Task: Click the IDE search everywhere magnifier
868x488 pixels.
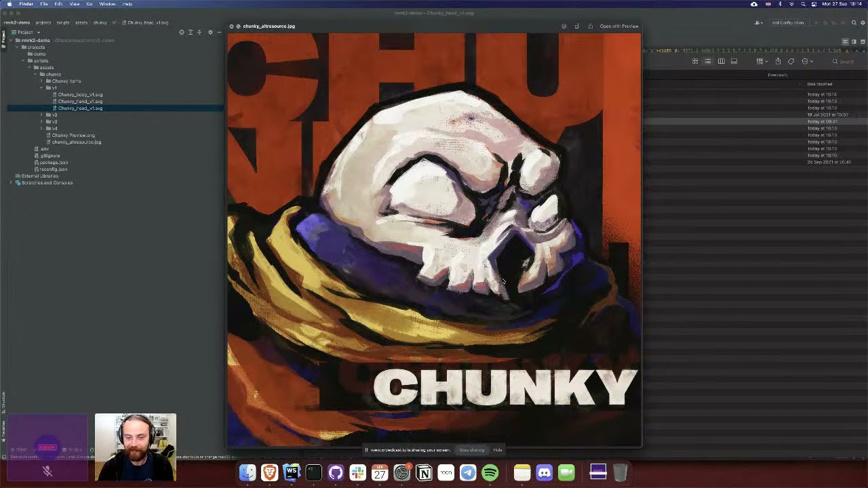Action: [x=854, y=22]
